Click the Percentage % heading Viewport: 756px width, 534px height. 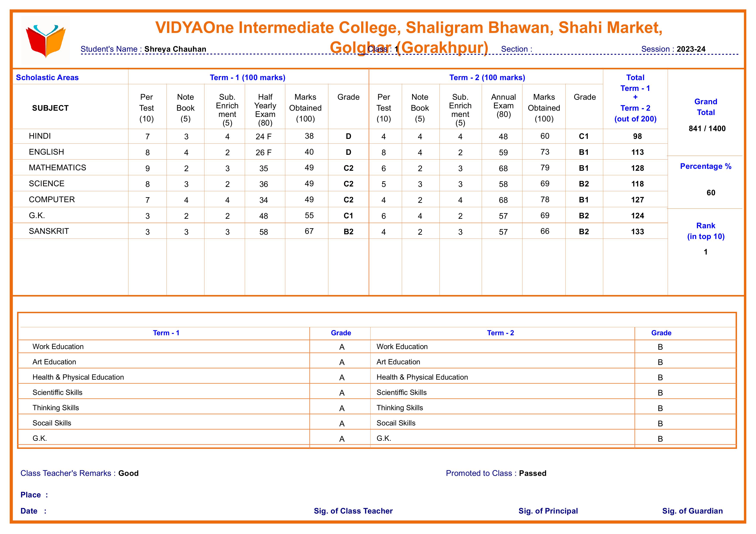[x=706, y=166]
